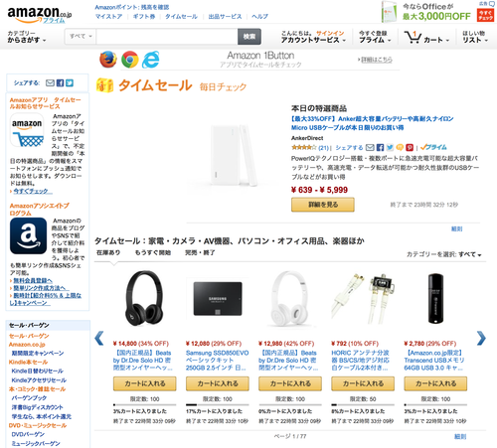
Task: Click the 詳細を見る button
Action: click(323, 205)
